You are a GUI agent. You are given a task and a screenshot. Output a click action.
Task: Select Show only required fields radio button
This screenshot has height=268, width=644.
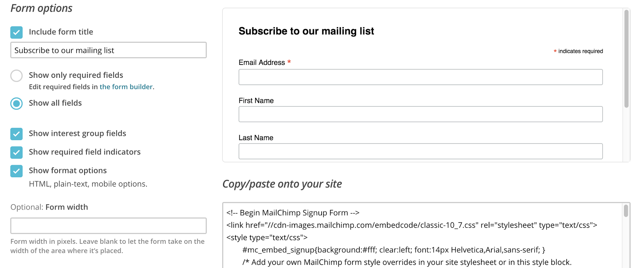click(17, 76)
